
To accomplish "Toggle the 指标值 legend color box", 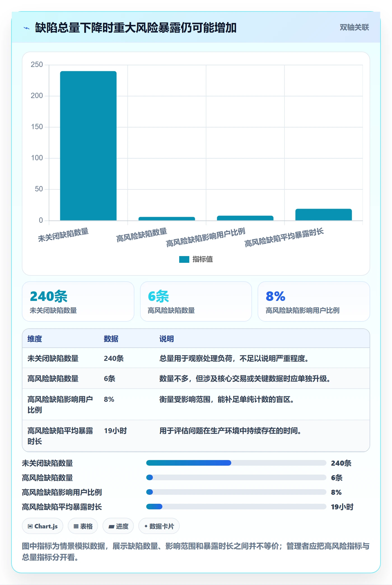I will tap(184, 259).
